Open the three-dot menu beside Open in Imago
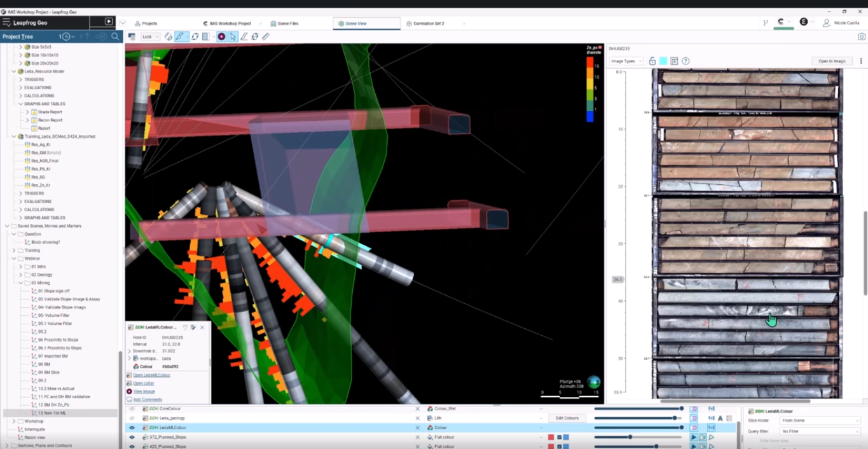Image resolution: width=868 pixels, height=449 pixels. 861,61
